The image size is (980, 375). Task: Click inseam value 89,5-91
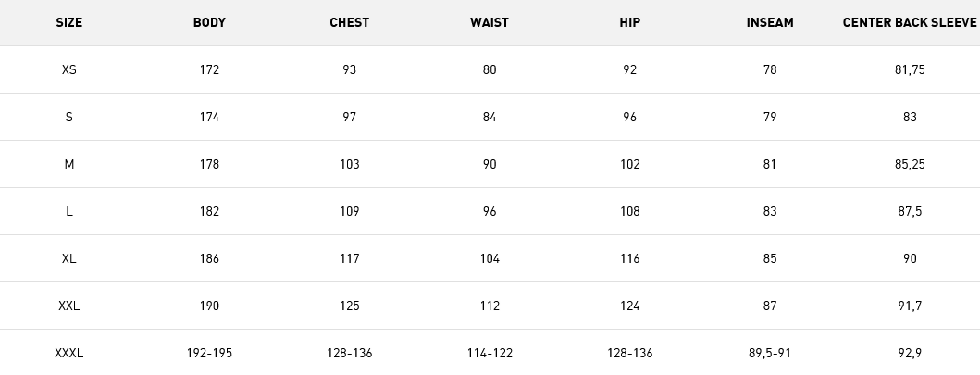click(770, 353)
